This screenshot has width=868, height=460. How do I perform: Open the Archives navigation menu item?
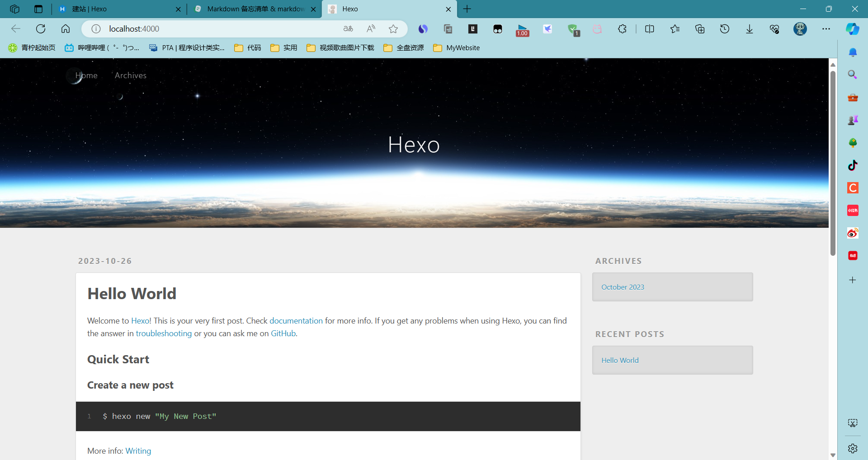(131, 75)
